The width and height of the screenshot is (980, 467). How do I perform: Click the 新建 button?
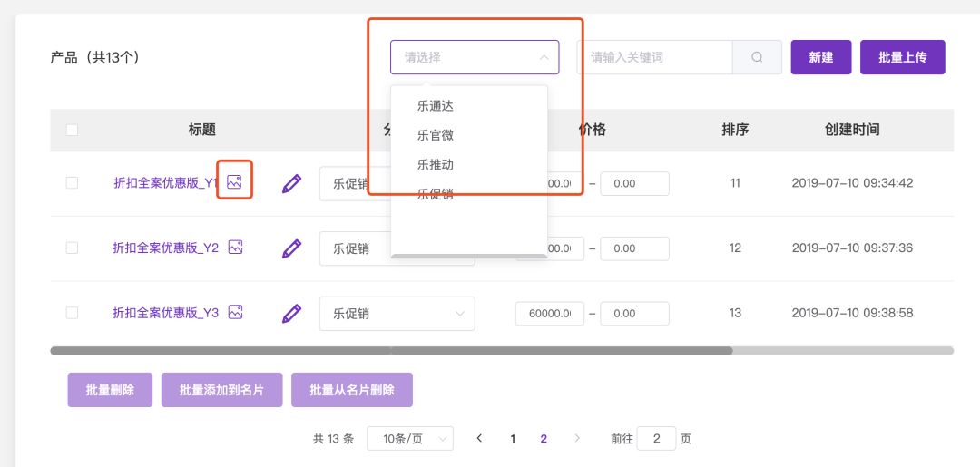pos(820,57)
